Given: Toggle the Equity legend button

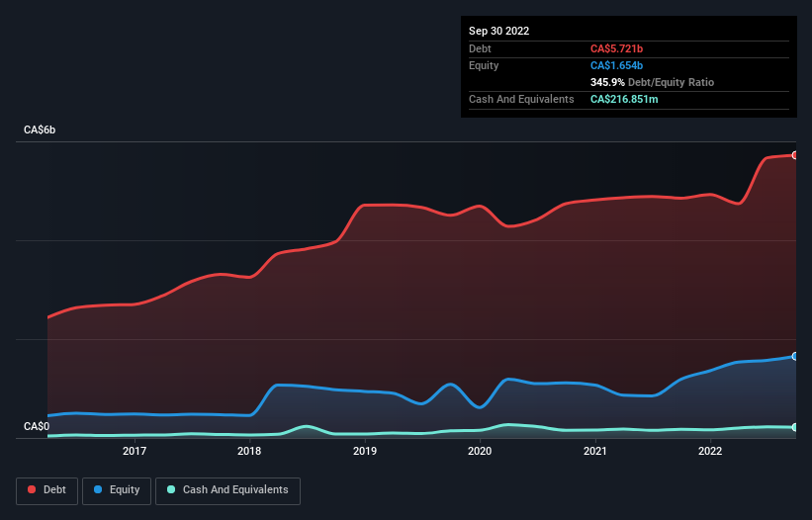Looking at the screenshot, I should (117, 490).
